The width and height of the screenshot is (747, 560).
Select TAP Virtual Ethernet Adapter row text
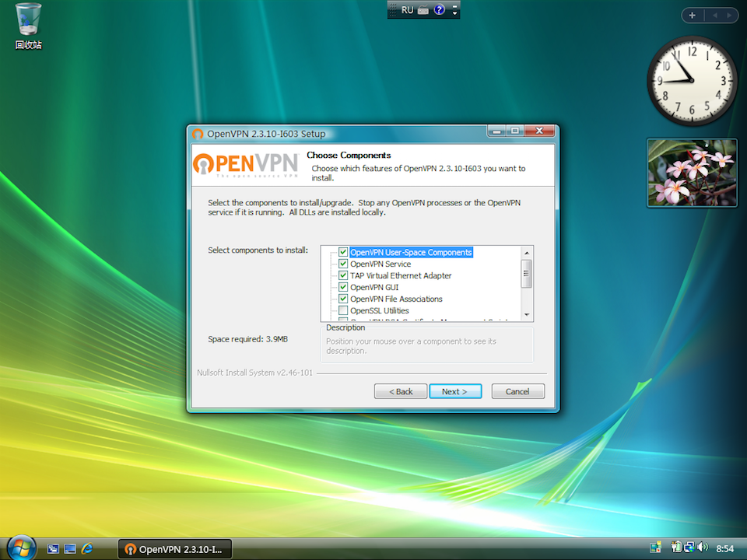pos(401,275)
